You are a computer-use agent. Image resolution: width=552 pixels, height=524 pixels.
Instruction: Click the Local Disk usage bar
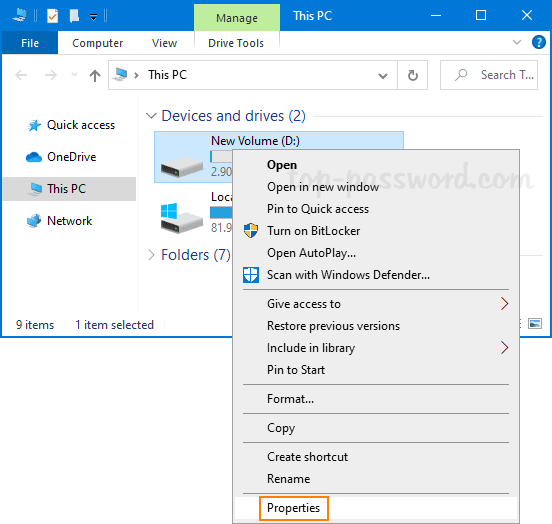pyautogui.click(x=221, y=212)
